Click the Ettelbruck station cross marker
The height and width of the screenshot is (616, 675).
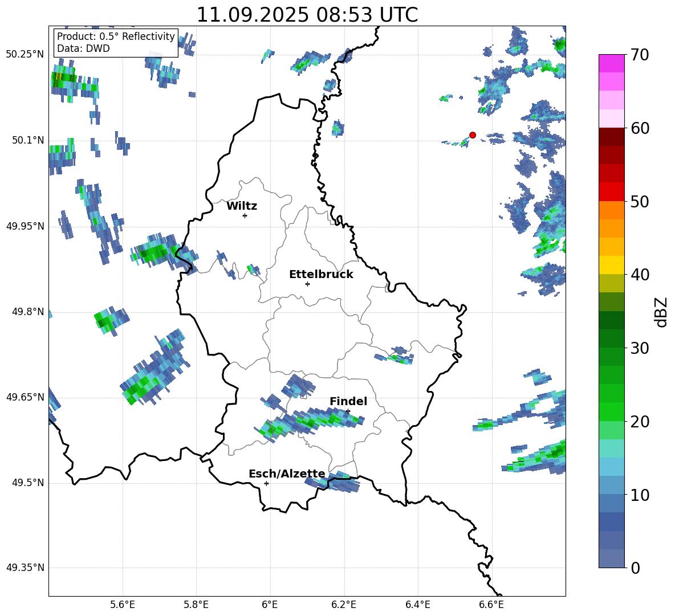point(307,284)
